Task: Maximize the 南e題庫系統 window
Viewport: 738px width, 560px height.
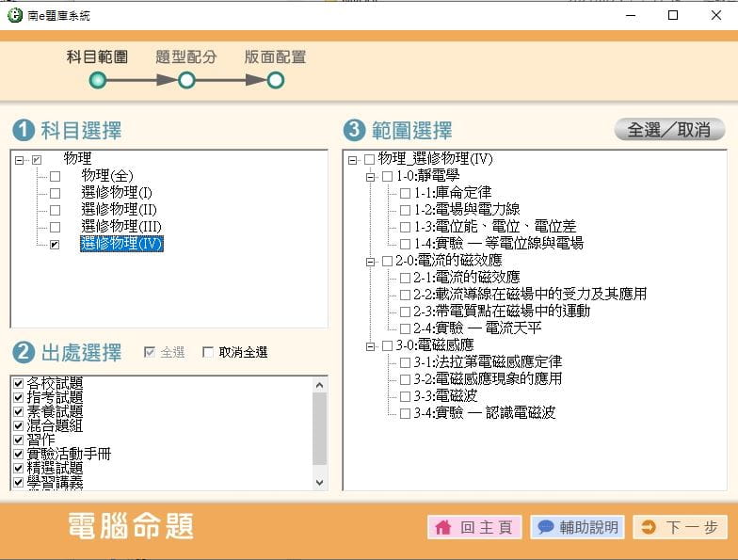Action: coord(673,15)
